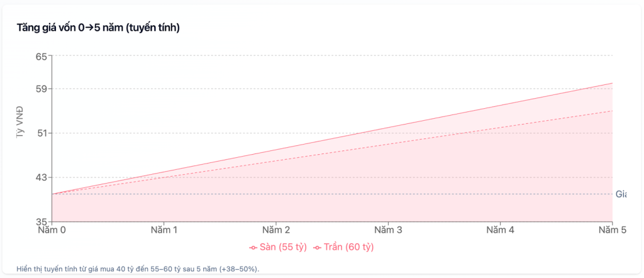
Task: Click the Sàn (55 tỷ) legend marker icon
Action: 253,247
